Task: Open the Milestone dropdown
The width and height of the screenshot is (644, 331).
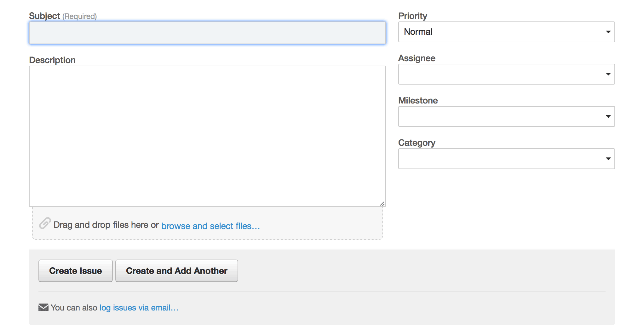Action: (x=506, y=116)
